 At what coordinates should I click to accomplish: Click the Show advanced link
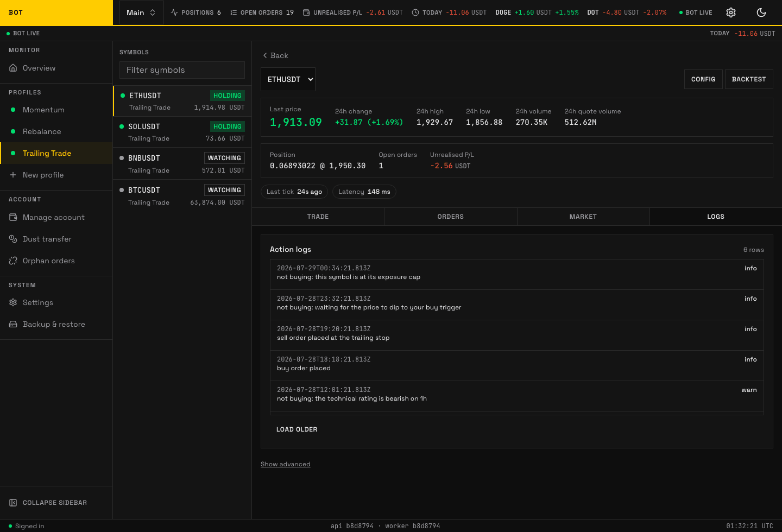(x=286, y=464)
